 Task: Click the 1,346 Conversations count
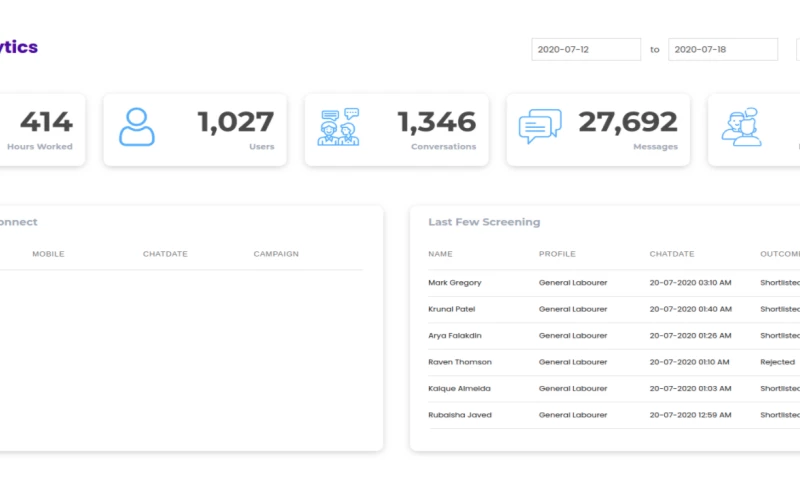pyautogui.click(x=437, y=122)
